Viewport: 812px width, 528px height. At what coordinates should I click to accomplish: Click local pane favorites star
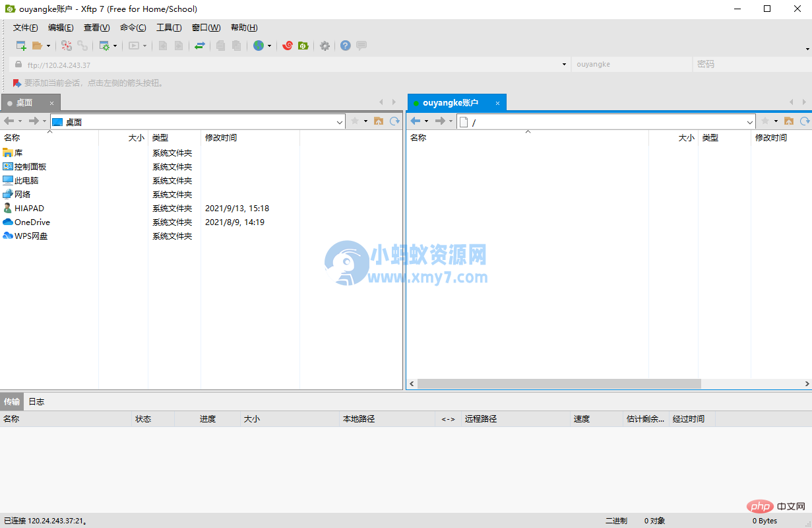(355, 121)
